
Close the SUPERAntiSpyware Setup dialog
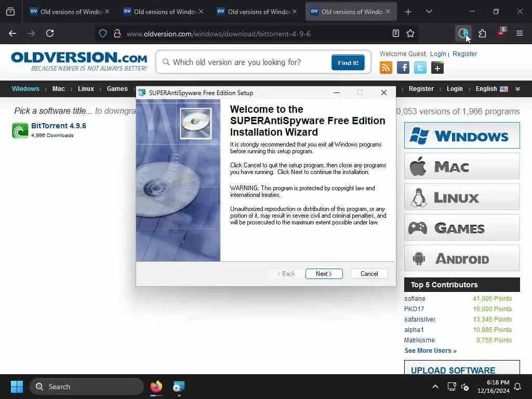click(384, 92)
